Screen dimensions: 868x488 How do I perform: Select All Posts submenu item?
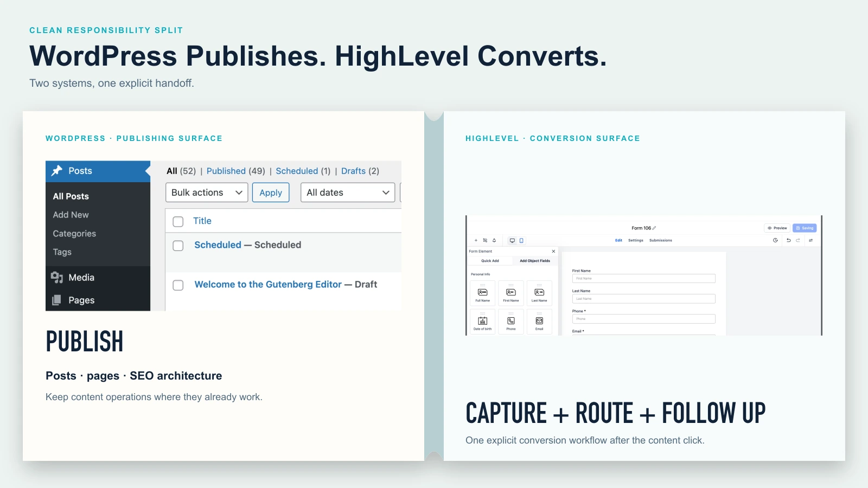pyautogui.click(x=71, y=196)
